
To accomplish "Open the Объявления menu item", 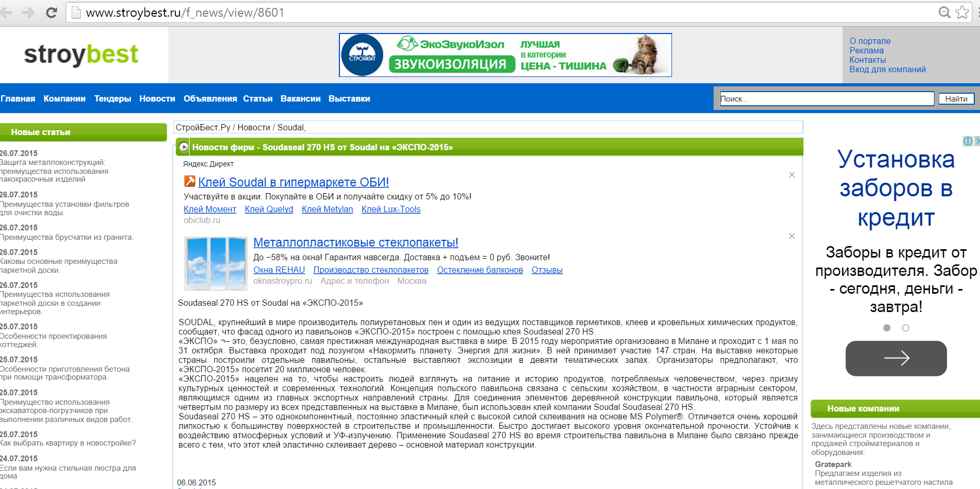I will (x=211, y=98).
